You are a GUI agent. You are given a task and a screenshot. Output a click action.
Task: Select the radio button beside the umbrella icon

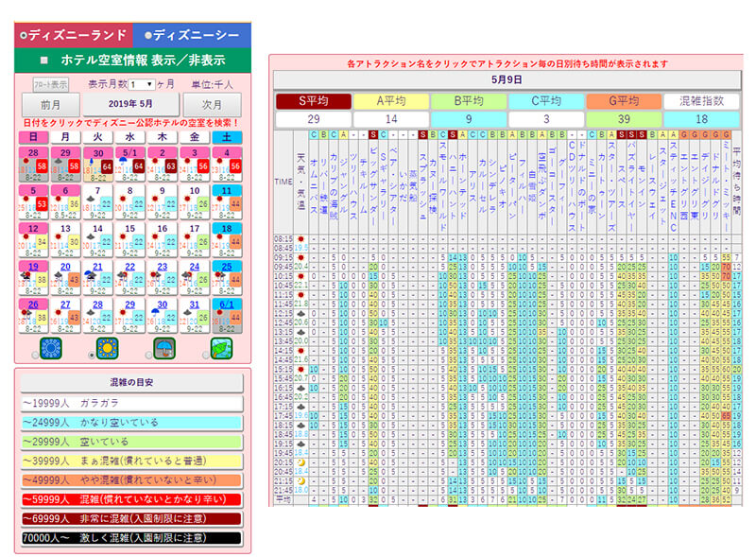pos(148,356)
